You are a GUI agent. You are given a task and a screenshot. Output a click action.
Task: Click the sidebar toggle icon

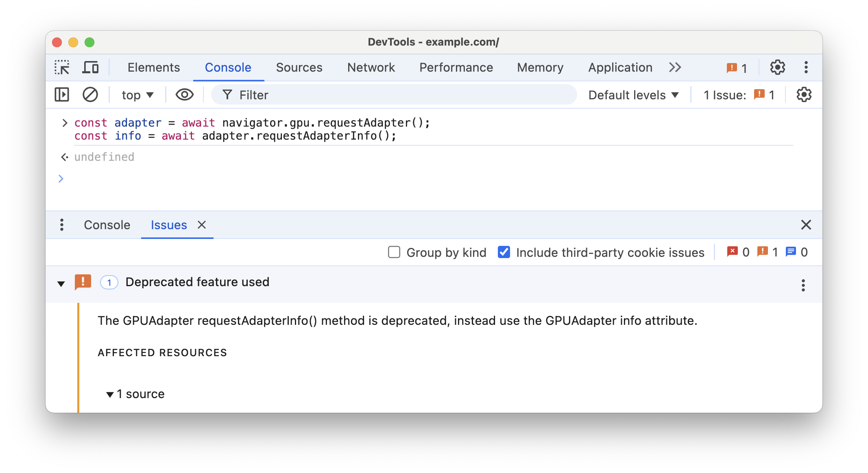pos(63,95)
